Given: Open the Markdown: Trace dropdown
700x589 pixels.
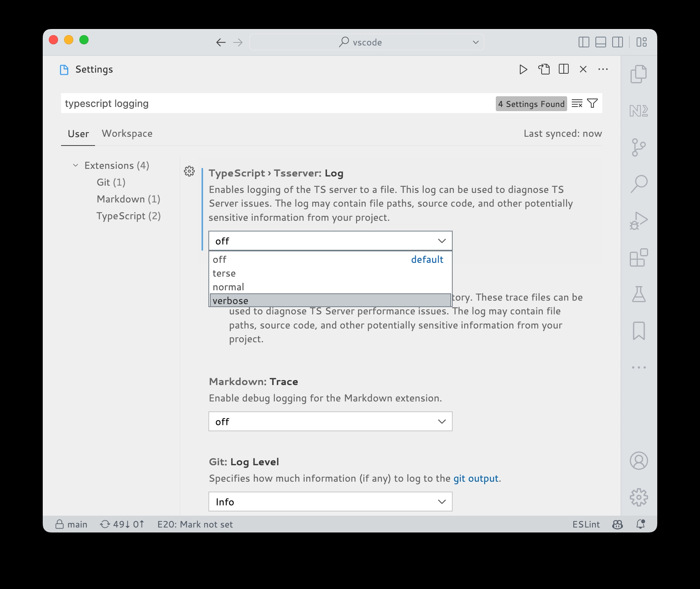Looking at the screenshot, I should tap(330, 421).
